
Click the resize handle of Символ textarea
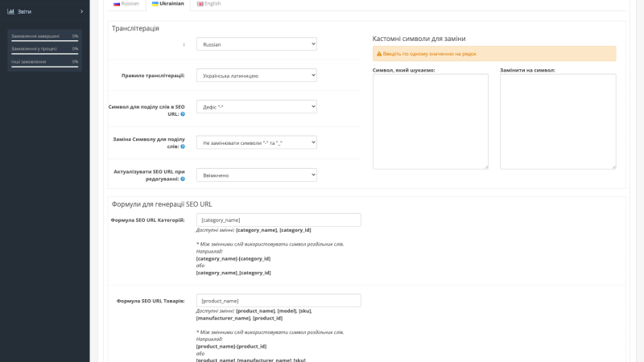tap(486, 167)
